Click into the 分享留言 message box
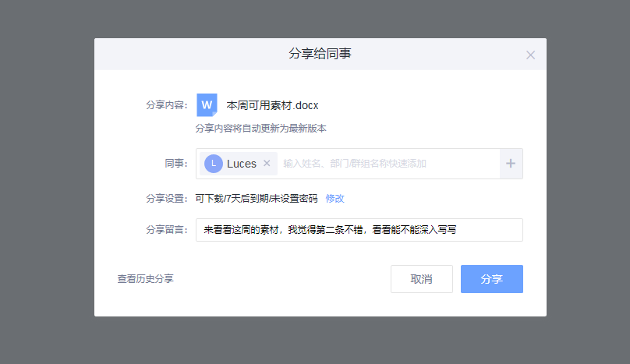 coord(359,230)
